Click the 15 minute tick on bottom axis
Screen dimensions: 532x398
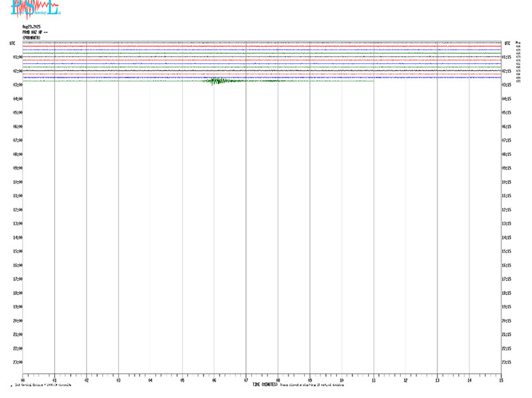[x=501, y=381]
